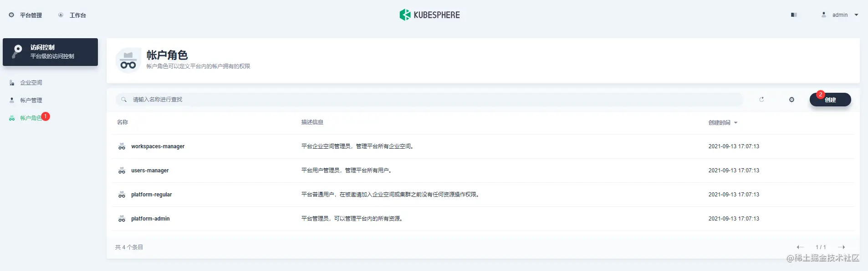
Task: Expand the admin user dropdown
Action: 856,15
